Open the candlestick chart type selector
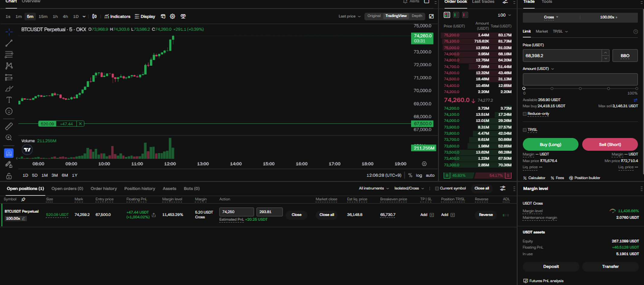 tap(94, 16)
